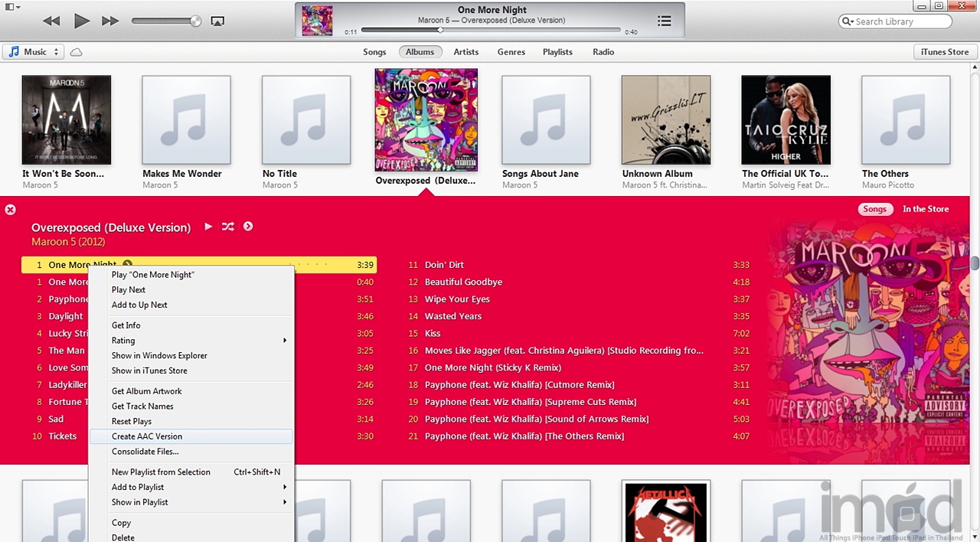Image resolution: width=980 pixels, height=542 pixels.
Task: Switch to the Artists tab
Action: [465, 52]
